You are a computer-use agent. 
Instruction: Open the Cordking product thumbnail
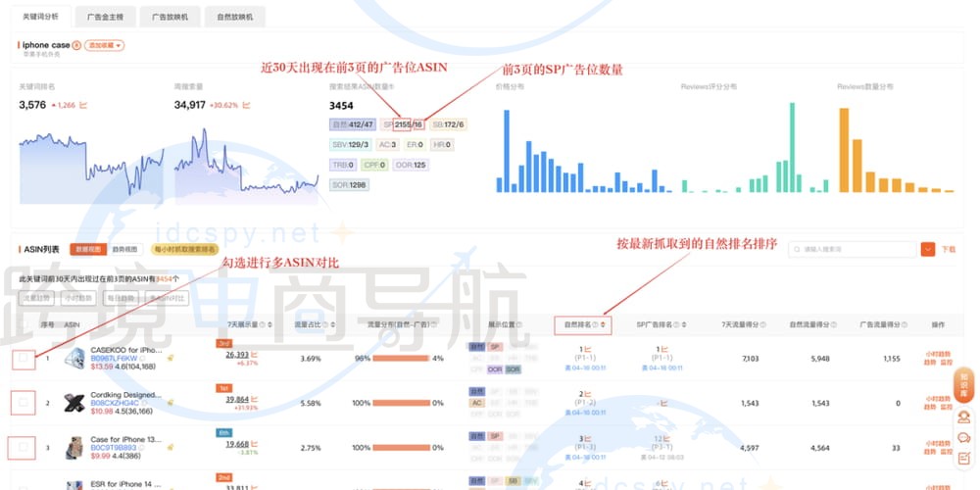coord(74,403)
